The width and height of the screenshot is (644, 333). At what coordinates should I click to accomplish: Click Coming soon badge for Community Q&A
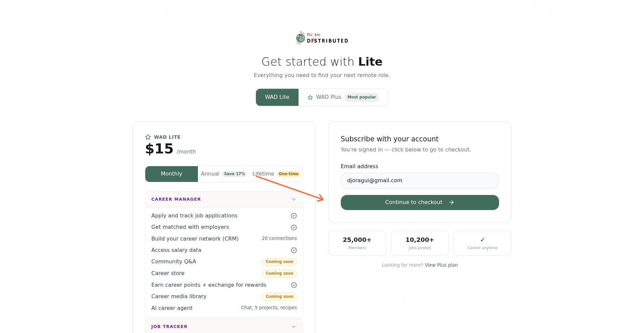tap(279, 262)
